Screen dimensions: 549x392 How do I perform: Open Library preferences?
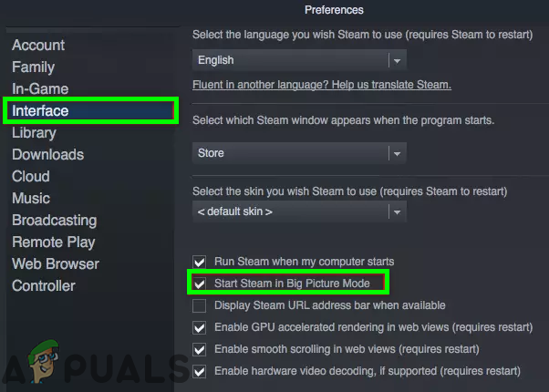click(x=34, y=132)
